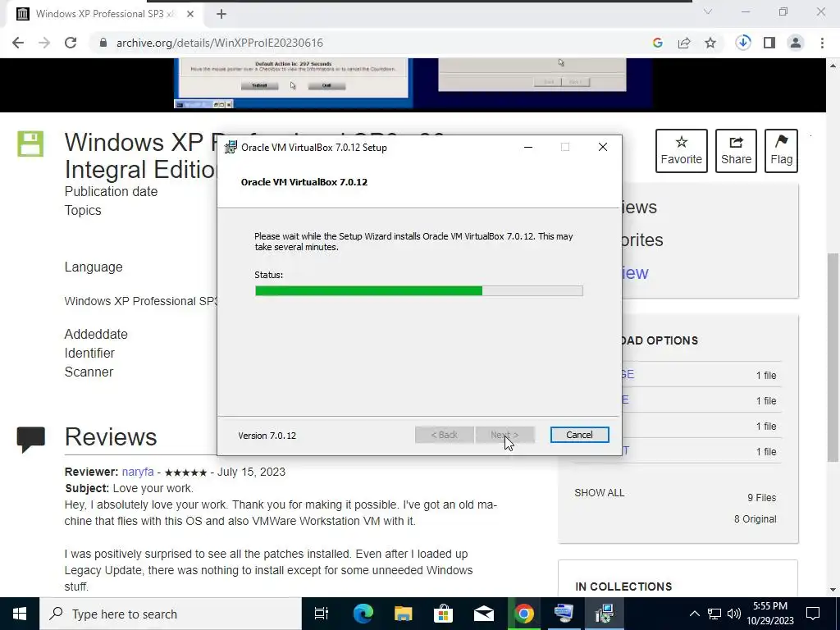Click the 'Version 7.0.12' label
The width and height of the screenshot is (840, 630).
(267, 436)
